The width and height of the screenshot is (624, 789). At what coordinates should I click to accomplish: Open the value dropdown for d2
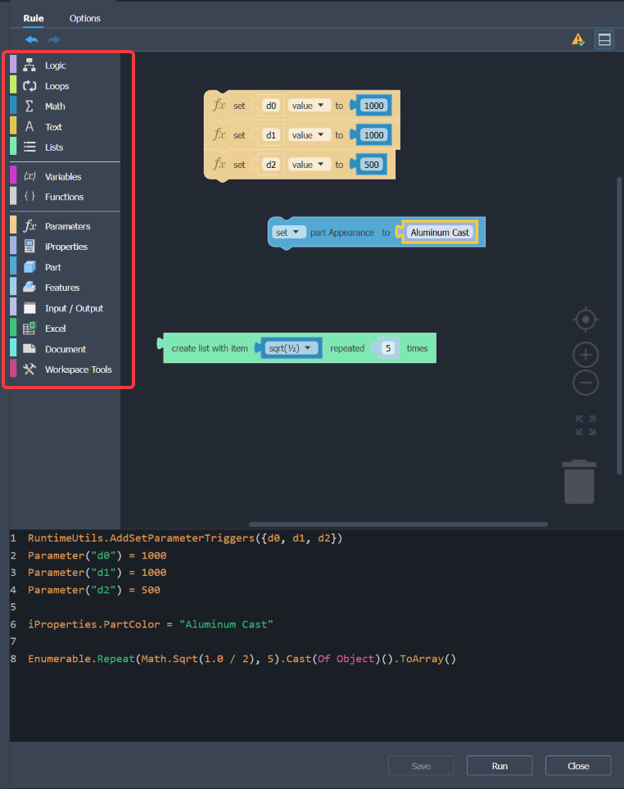click(308, 165)
